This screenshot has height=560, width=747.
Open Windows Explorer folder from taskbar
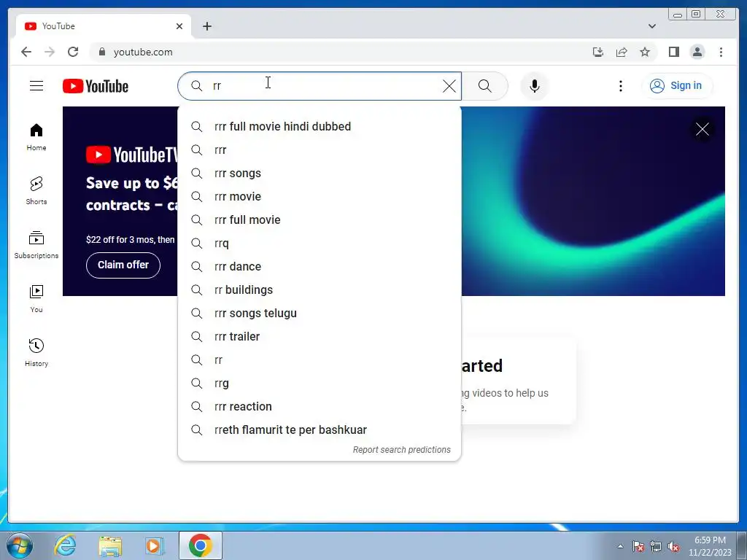(110, 545)
